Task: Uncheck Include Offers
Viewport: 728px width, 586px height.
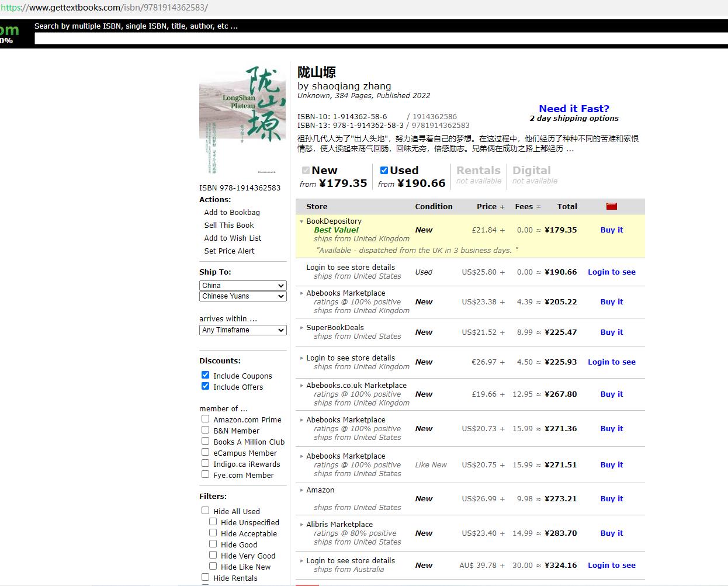Action: [x=205, y=386]
